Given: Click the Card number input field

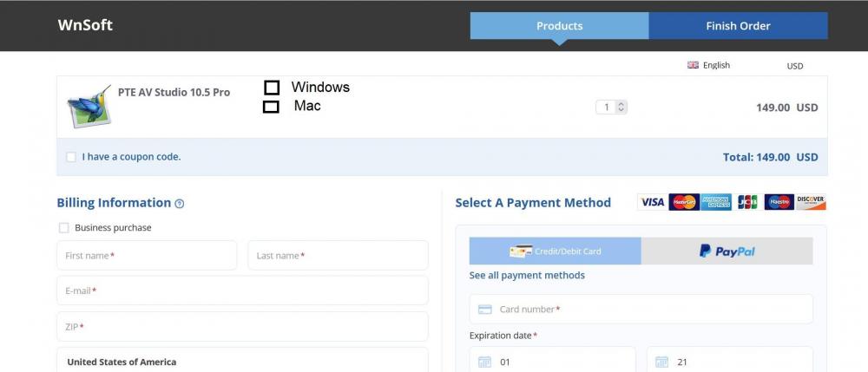Looking at the screenshot, I should 641,309.
